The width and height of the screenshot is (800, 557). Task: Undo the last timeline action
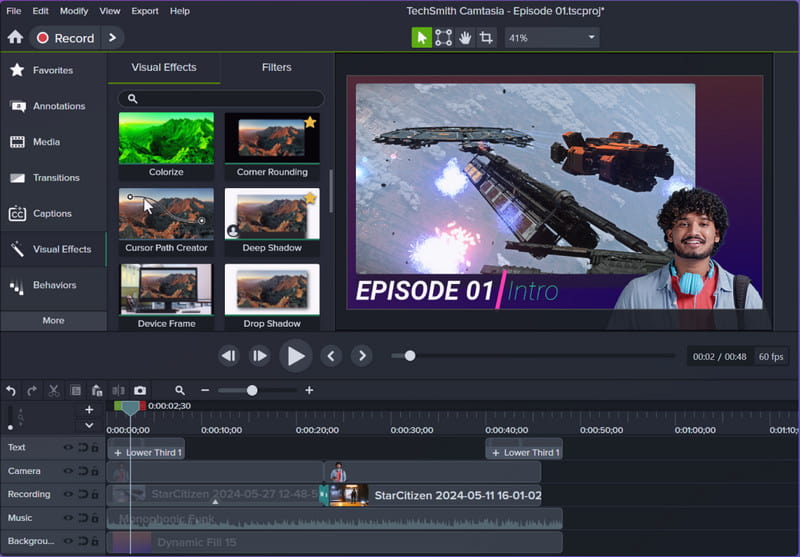point(11,391)
